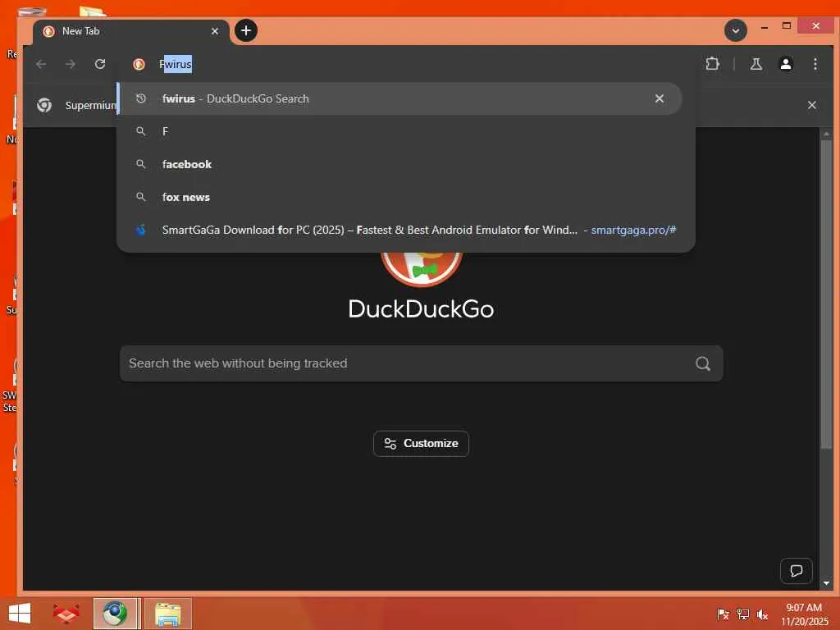Open the tab search dropdown arrow
This screenshot has height=630, width=840.
pyautogui.click(x=736, y=30)
